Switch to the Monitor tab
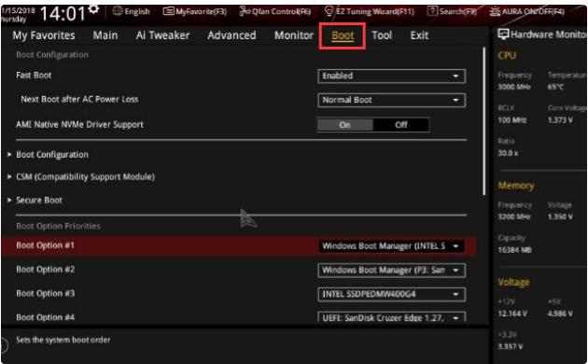The width and height of the screenshot is (588, 364). coord(294,35)
